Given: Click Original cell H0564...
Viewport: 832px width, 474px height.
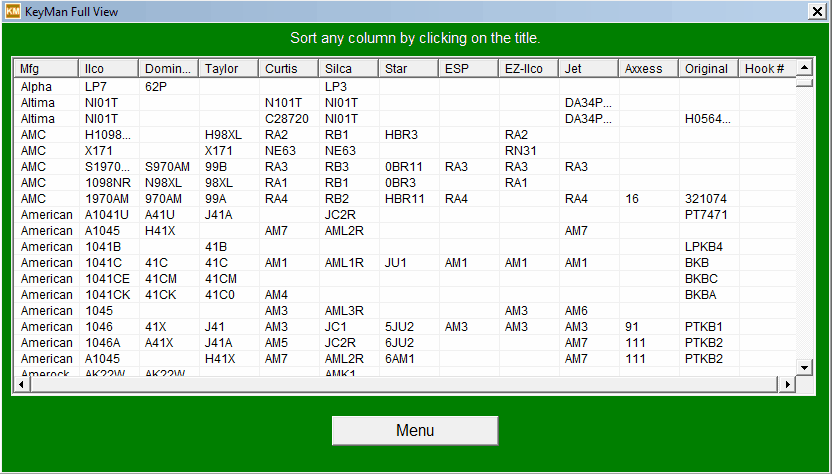Looking at the screenshot, I should click(708, 119).
